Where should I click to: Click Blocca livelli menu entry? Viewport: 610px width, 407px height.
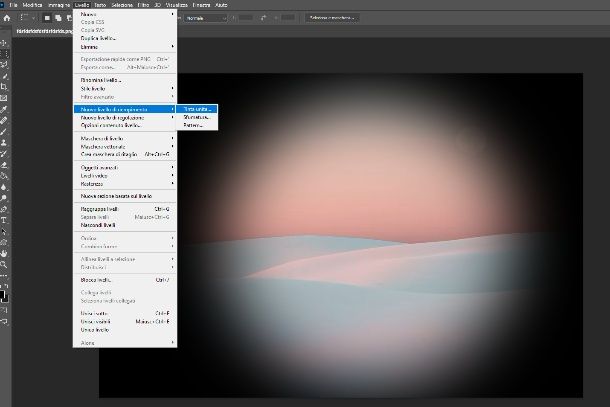point(125,280)
